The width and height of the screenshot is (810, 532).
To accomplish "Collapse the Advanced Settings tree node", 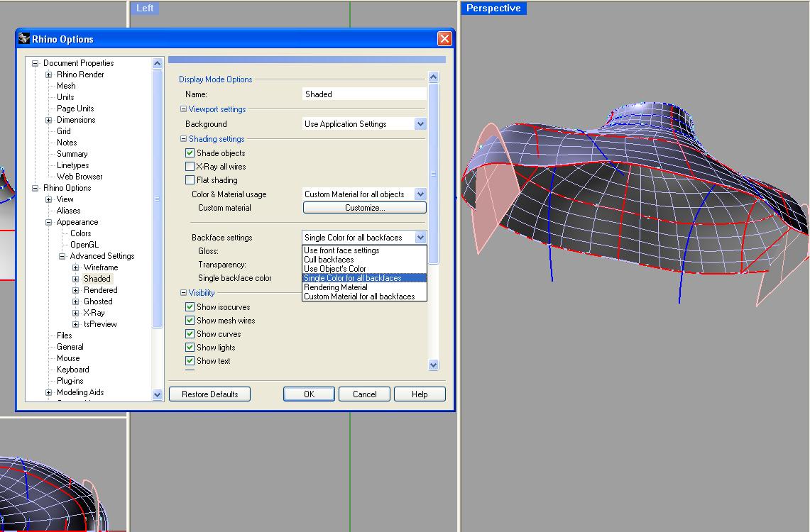I will (x=62, y=256).
